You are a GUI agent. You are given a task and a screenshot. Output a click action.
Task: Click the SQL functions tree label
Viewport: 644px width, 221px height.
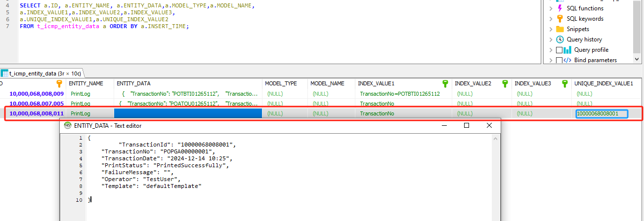[x=585, y=8]
